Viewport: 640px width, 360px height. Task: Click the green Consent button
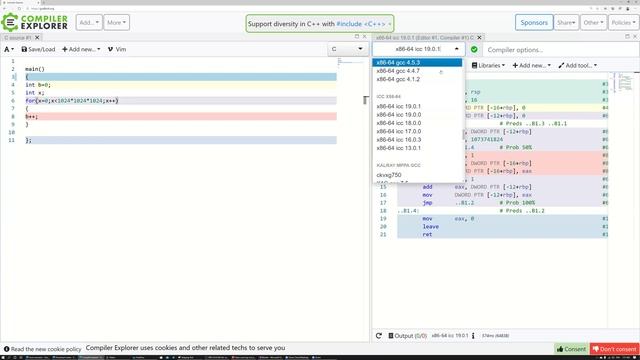[571, 349]
